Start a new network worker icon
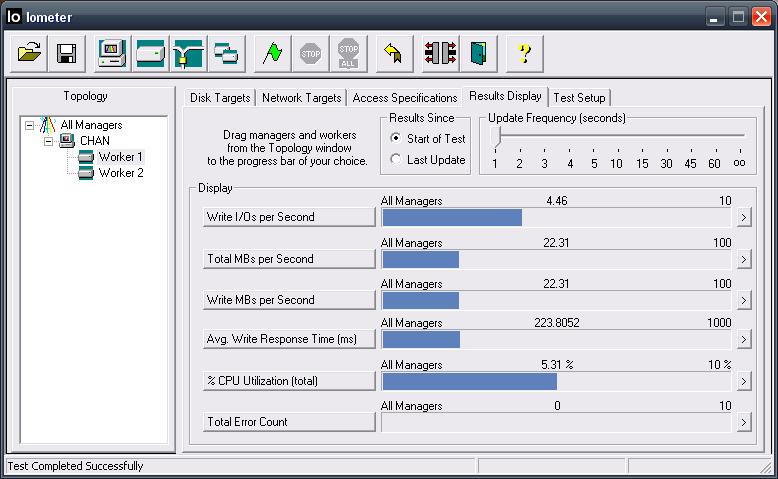The height and width of the screenshot is (479, 778). click(189, 53)
